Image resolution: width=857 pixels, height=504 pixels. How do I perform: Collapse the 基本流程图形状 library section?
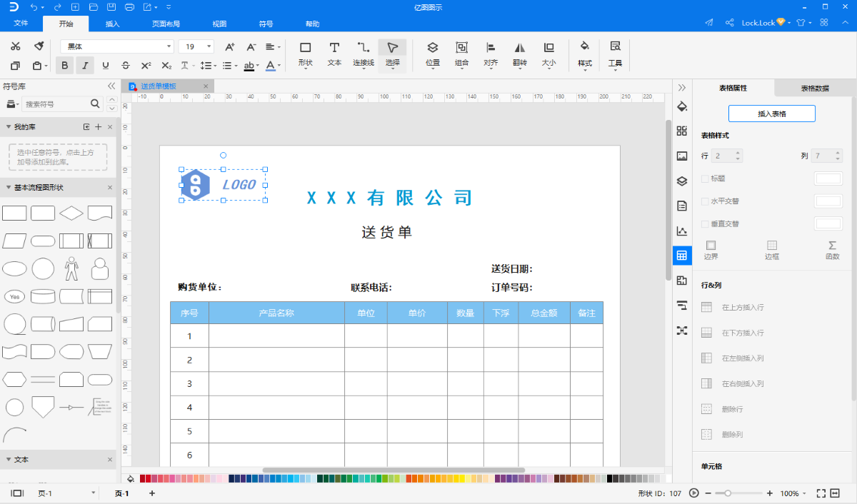point(9,188)
